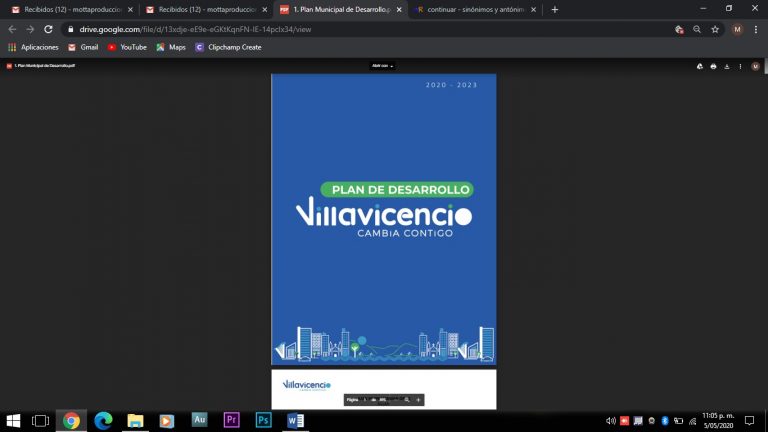Viewport: 768px width, 432px height.
Task: Open the YouTube bookmark
Action: click(127, 48)
